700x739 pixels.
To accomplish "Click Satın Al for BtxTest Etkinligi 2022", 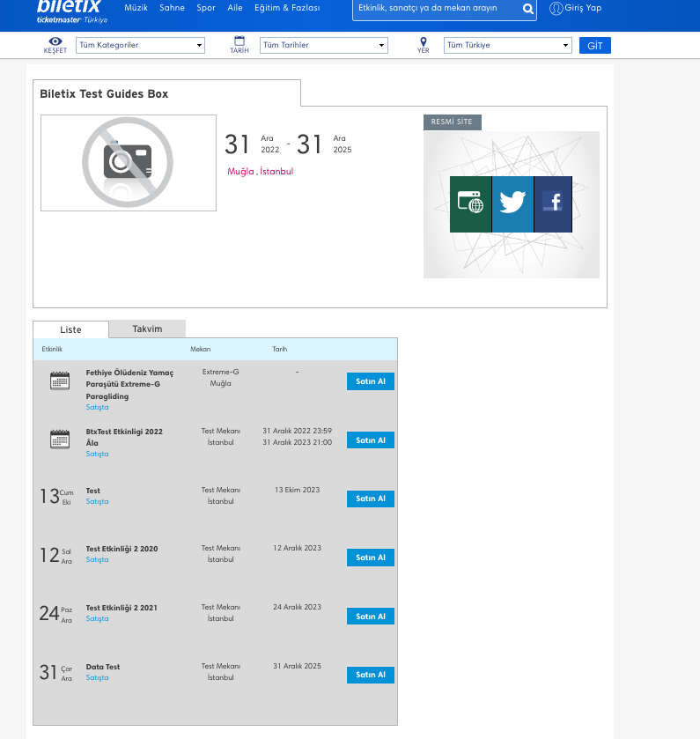I will [x=371, y=440].
